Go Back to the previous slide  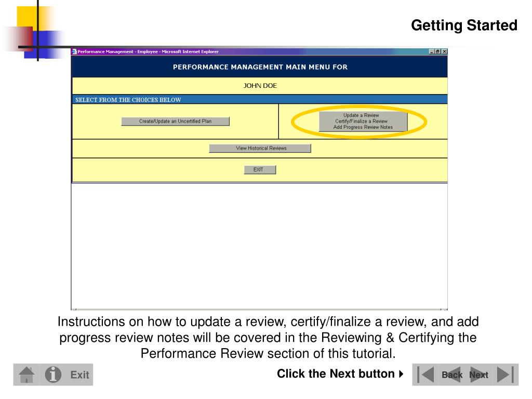pos(452,375)
